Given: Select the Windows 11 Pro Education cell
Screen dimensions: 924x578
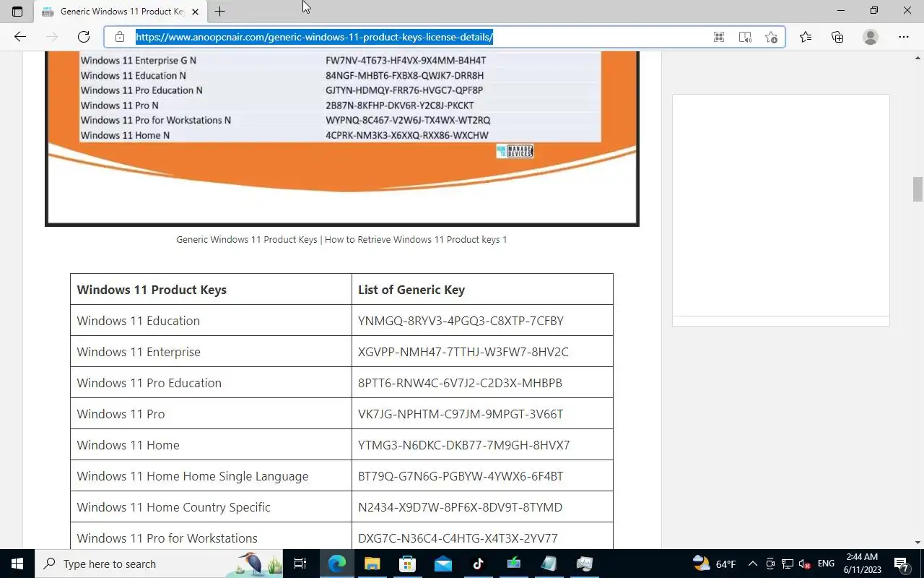Looking at the screenshot, I should pos(211,383).
